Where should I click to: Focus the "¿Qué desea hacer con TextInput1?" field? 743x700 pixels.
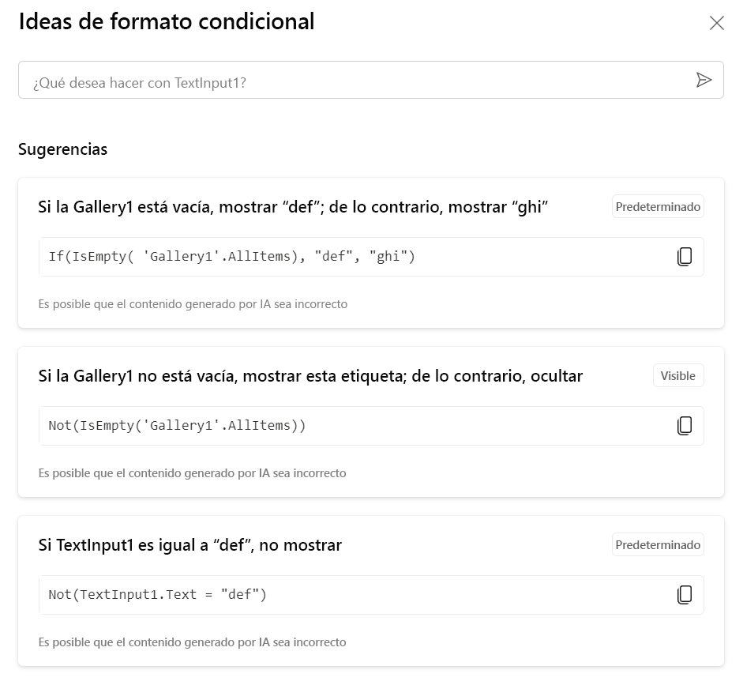(x=355, y=81)
